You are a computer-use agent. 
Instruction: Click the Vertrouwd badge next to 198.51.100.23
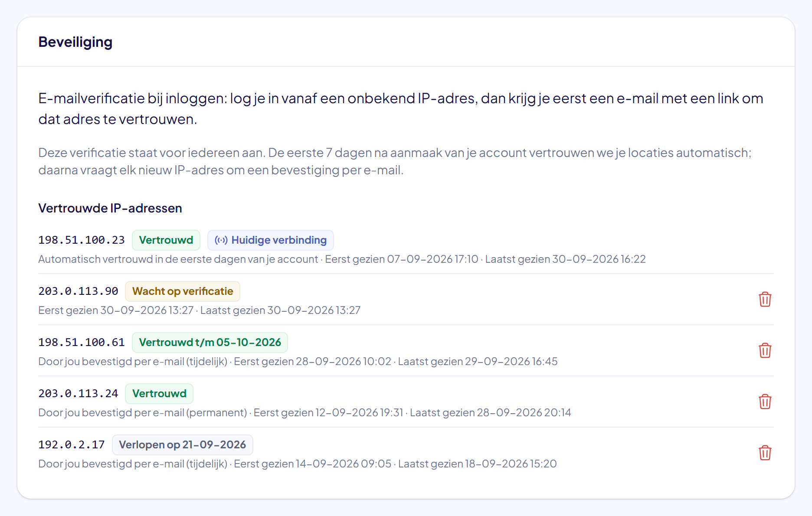[x=166, y=240]
